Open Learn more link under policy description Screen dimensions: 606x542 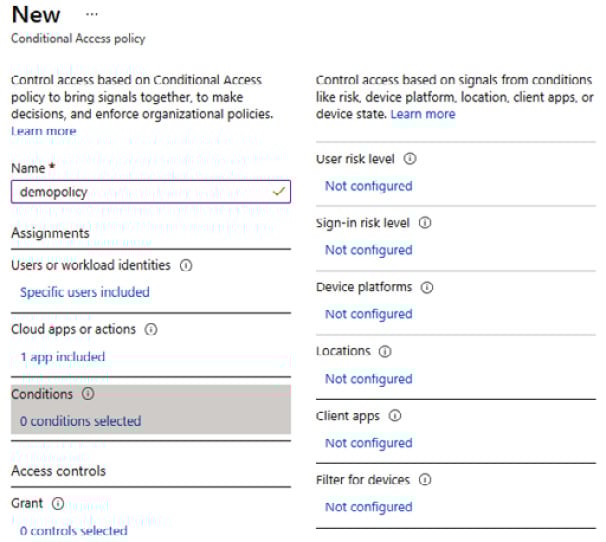[44, 131]
